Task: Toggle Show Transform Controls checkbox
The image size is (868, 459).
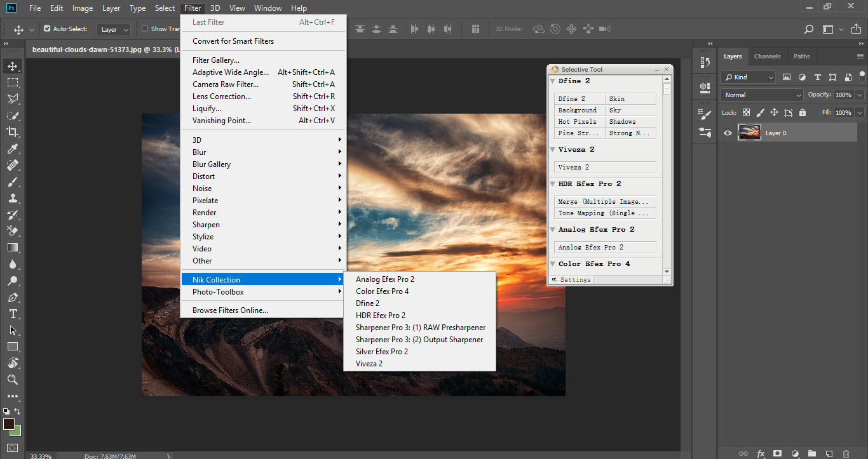Action: [x=145, y=29]
